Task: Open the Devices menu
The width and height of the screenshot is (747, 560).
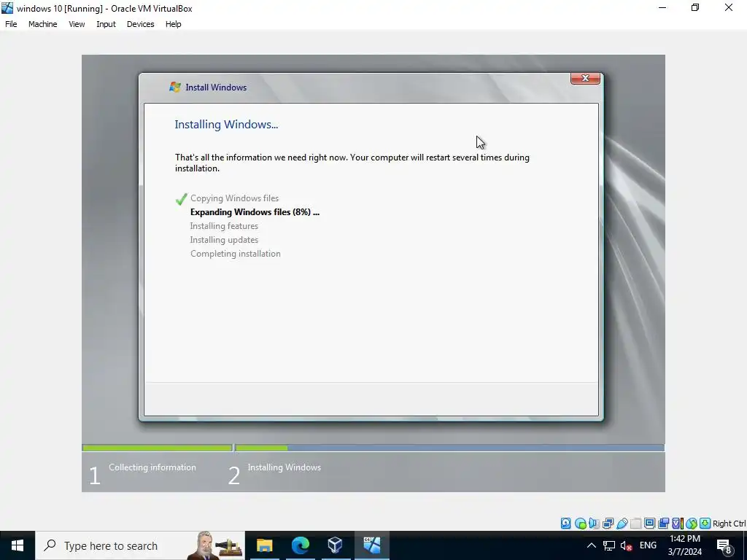Action: (140, 24)
